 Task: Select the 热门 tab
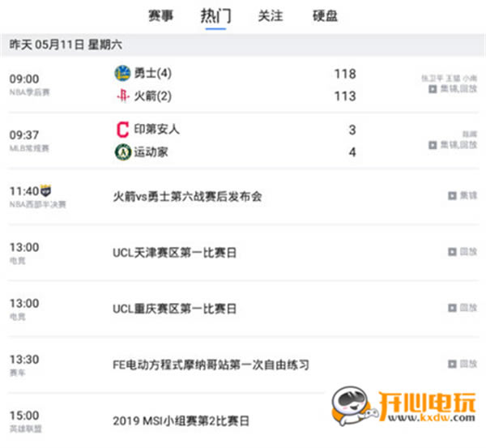click(215, 15)
